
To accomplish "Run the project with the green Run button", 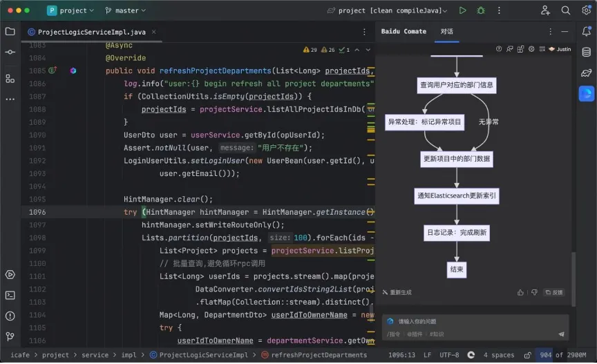I will pos(462,10).
